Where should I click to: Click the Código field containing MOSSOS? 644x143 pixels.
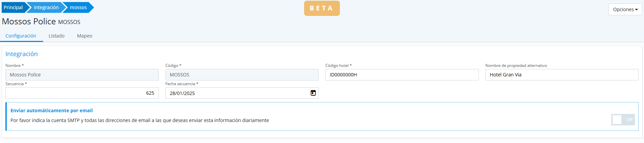[242, 75]
